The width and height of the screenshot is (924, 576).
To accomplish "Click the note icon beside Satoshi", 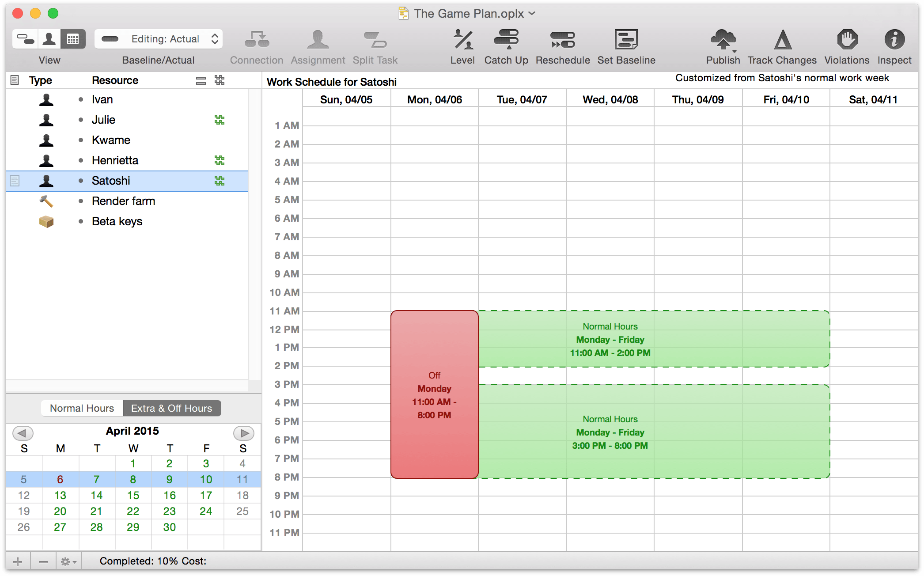I will 15,181.
